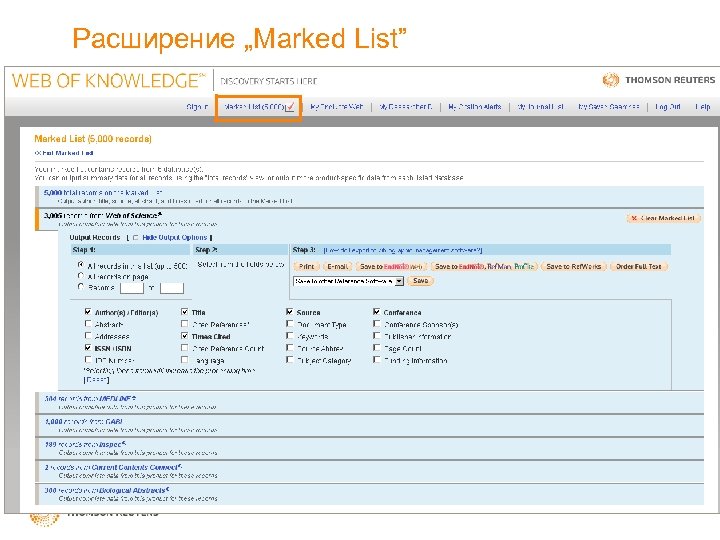Viewport: 720px width, 540px height.
Task: Uncheck the Times Cited checkbox
Action: pos(185,336)
